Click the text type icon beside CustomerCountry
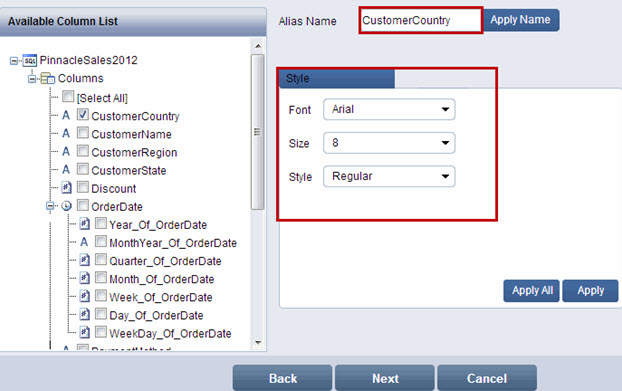The width and height of the screenshot is (622, 391). click(x=66, y=115)
